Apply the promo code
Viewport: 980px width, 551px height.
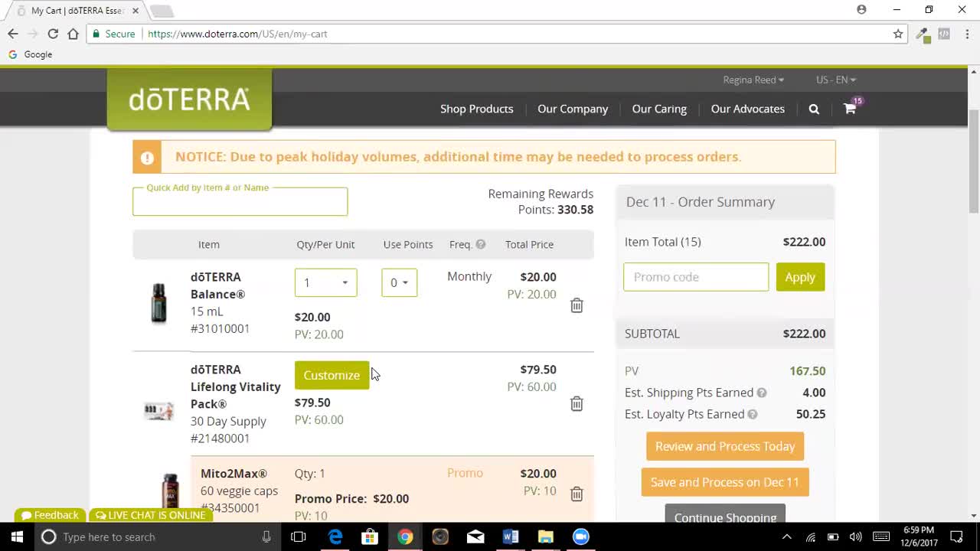coord(800,277)
